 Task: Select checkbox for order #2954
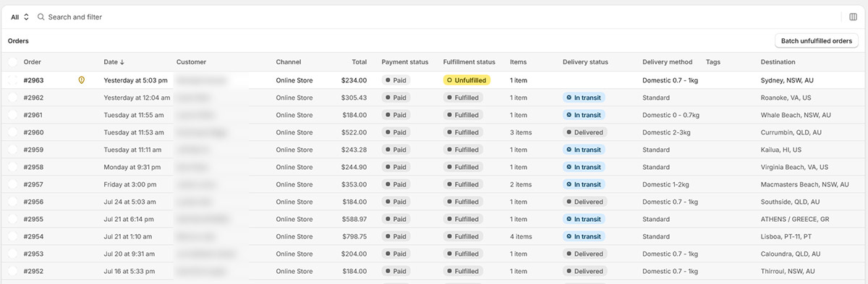(12, 236)
